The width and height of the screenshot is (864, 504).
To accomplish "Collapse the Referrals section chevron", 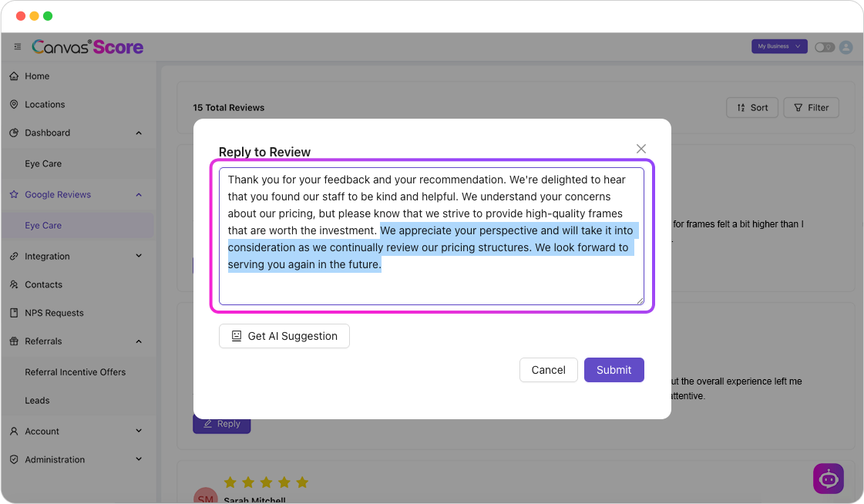I will [139, 341].
